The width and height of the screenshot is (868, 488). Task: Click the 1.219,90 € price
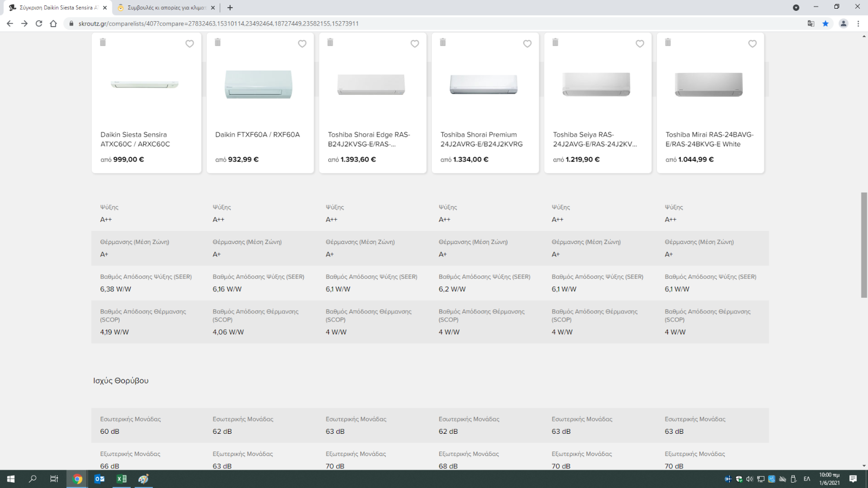click(583, 159)
